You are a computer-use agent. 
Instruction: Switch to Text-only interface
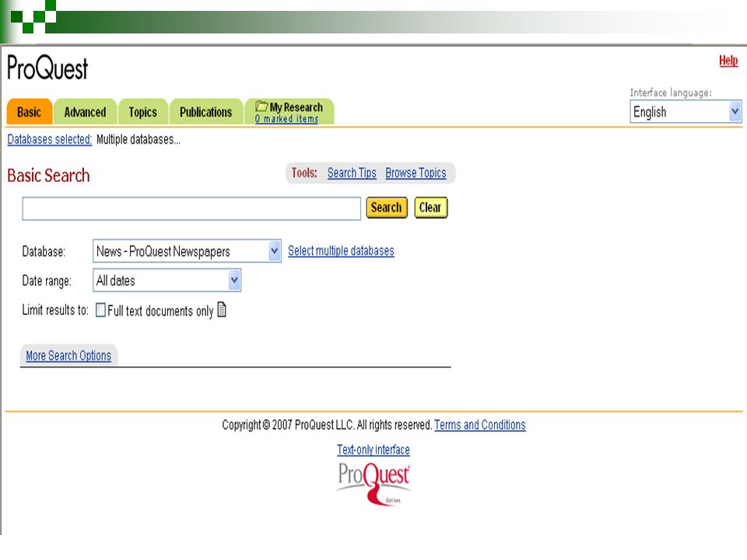coord(373,450)
